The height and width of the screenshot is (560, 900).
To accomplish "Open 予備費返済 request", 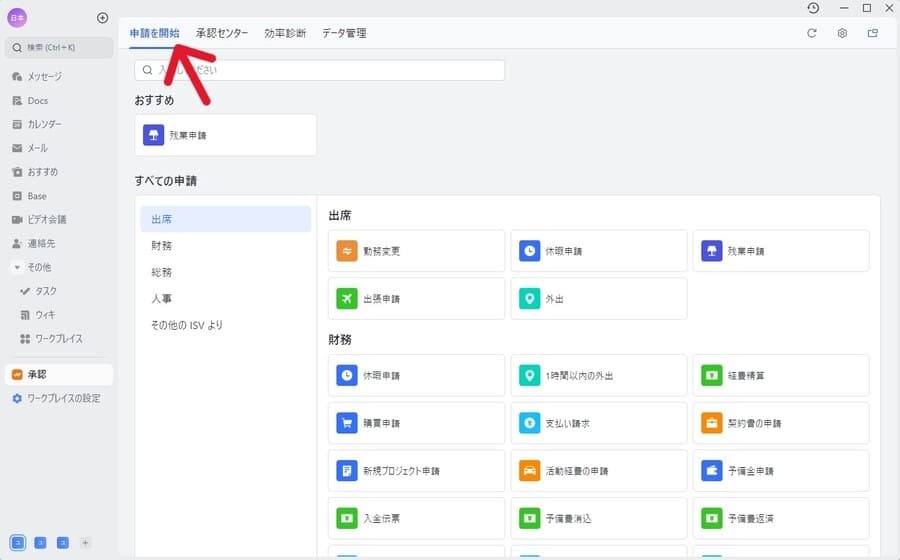I will pos(781,518).
